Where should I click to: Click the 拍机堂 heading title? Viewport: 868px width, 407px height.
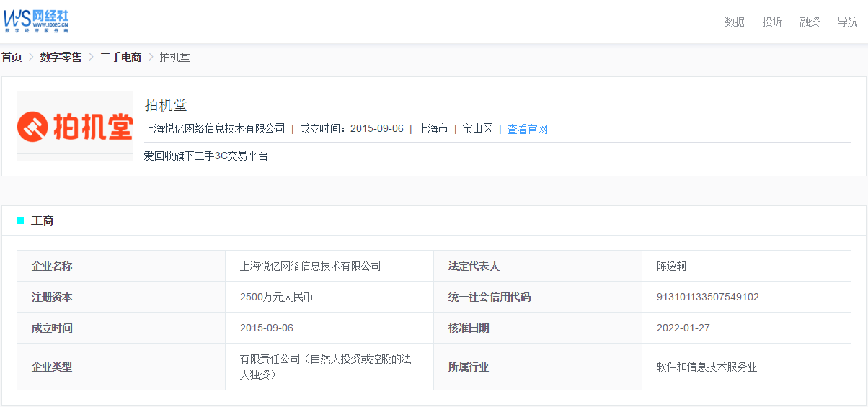click(166, 105)
